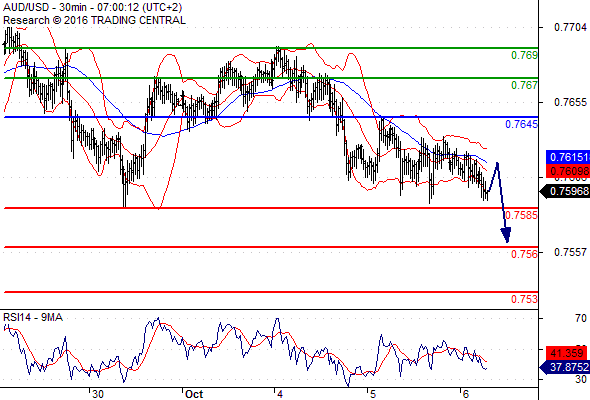Click the 30 date marker on time axis

[97, 394]
